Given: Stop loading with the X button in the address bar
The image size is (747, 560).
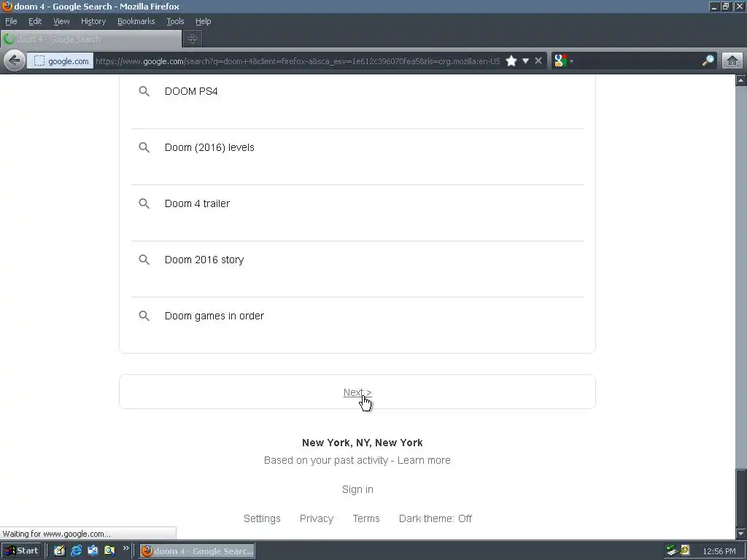Looking at the screenshot, I should [x=538, y=61].
